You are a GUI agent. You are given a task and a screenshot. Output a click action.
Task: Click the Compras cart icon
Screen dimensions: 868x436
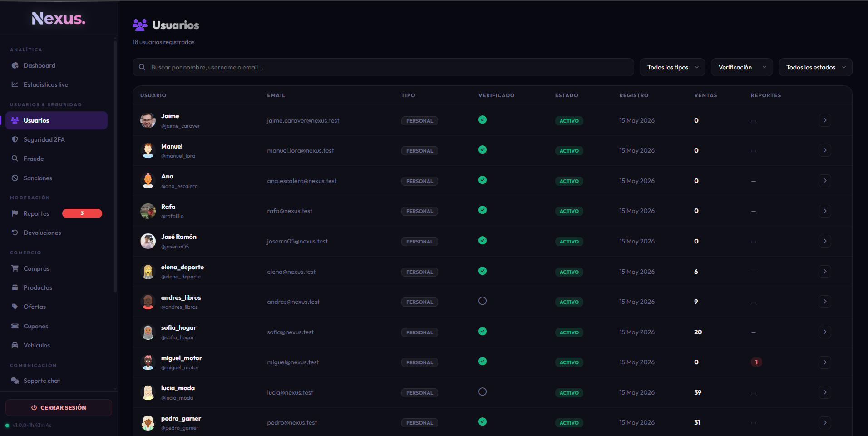15,268
